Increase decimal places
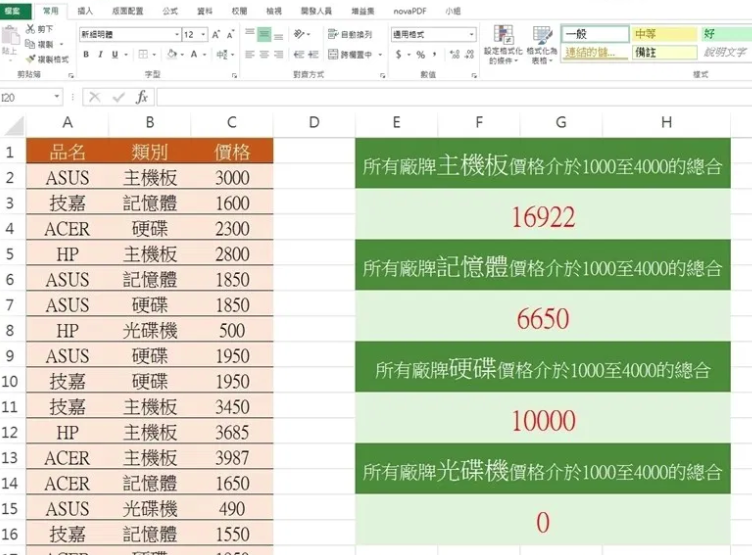The width and height of the screenshot is (752, 555). pyautogui.click(x=455, y=54)
